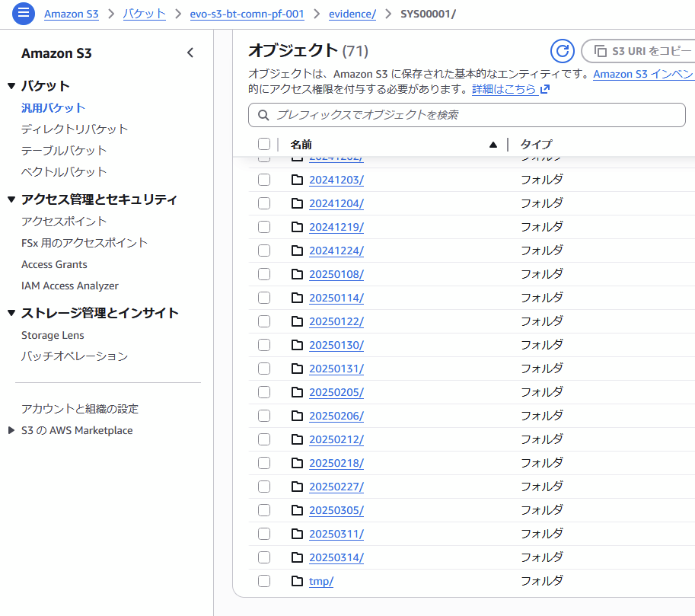
Task: Go to evo-s3-bt-comn-pf-001 breadcrumb link
Action: coord(247,14)
